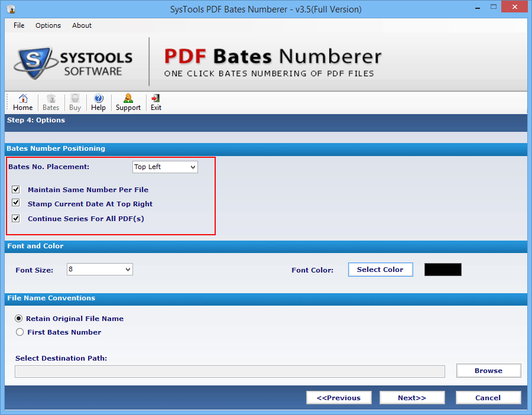Open the Options menu
The height and width of the screenshot is (415, 532).
point(48,25)
